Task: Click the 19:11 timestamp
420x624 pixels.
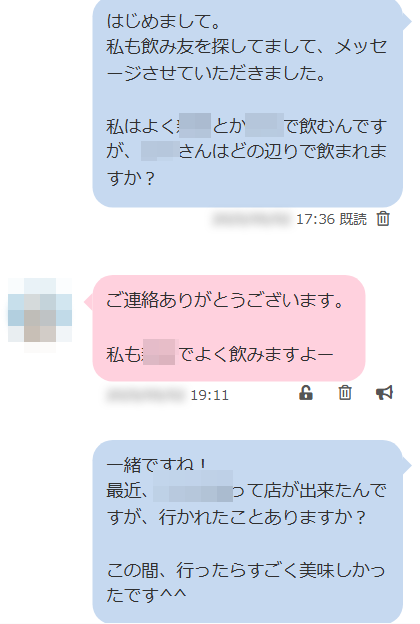Action: click(x=209, y=395)
